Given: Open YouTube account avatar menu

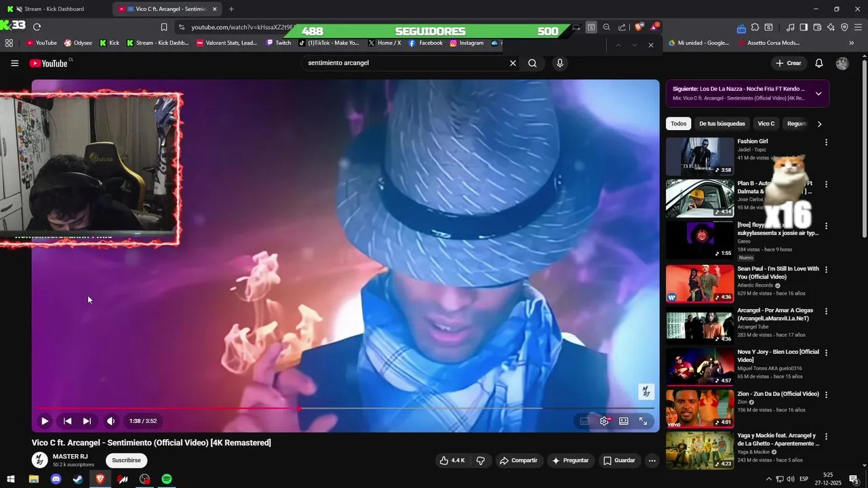Looking at the screenshot, I should [842, 63].
